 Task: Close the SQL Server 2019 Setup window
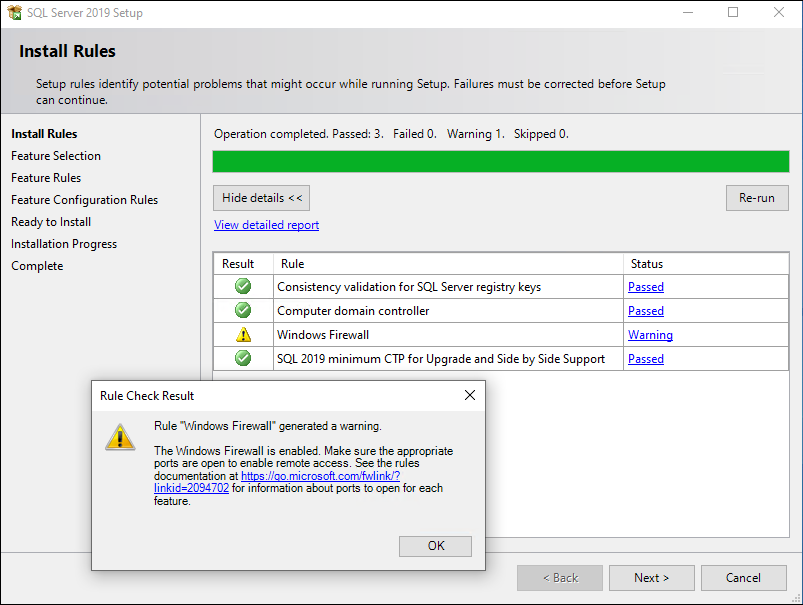[778, 12]
